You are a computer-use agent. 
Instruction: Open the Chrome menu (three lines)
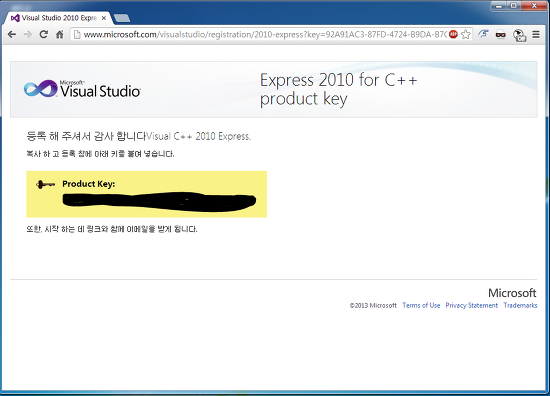536,34
